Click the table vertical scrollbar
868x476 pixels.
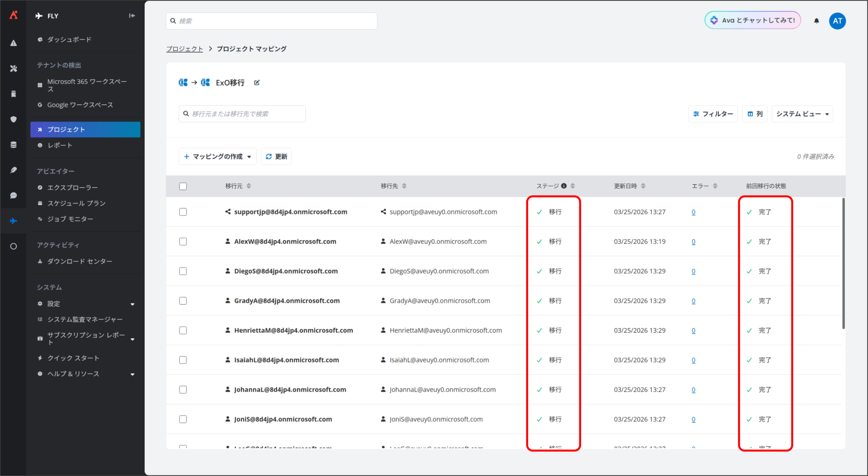click(843, 263)
